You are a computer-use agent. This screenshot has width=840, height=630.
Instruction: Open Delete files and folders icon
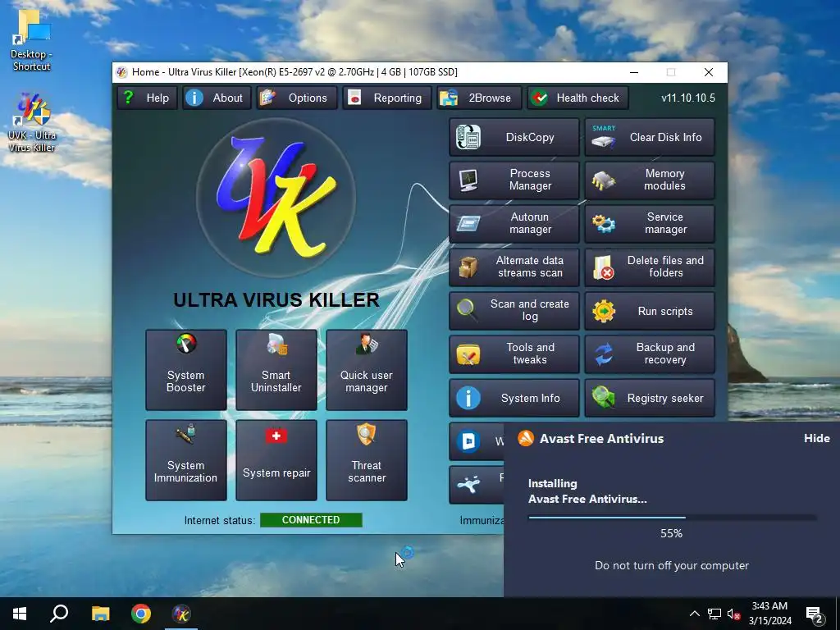pos(604,267)
